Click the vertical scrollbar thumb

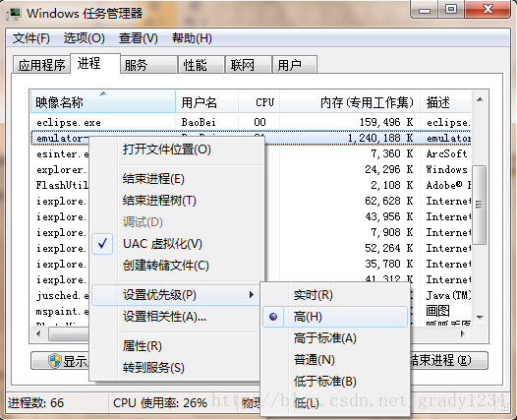point(479,205)
